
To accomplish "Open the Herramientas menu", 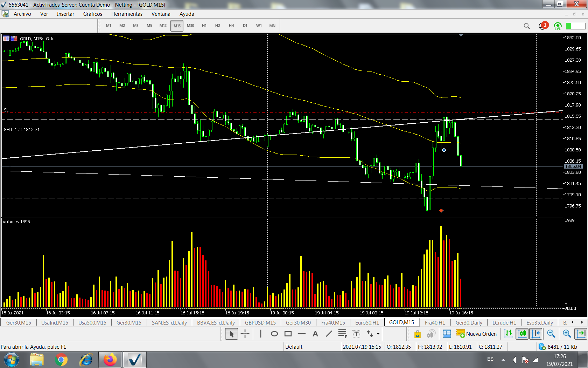I will [x=127, y=14].
